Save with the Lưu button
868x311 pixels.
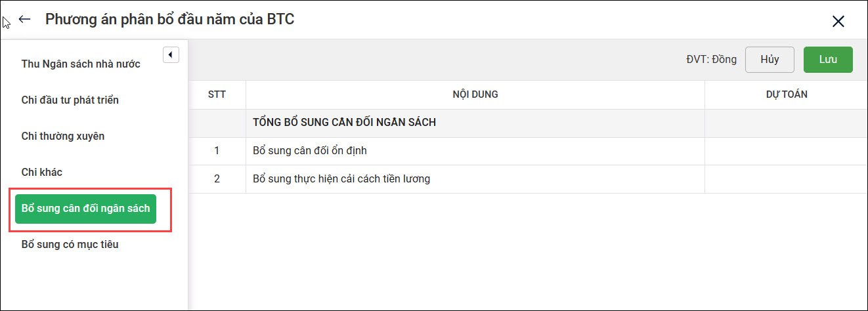point(827,59)
